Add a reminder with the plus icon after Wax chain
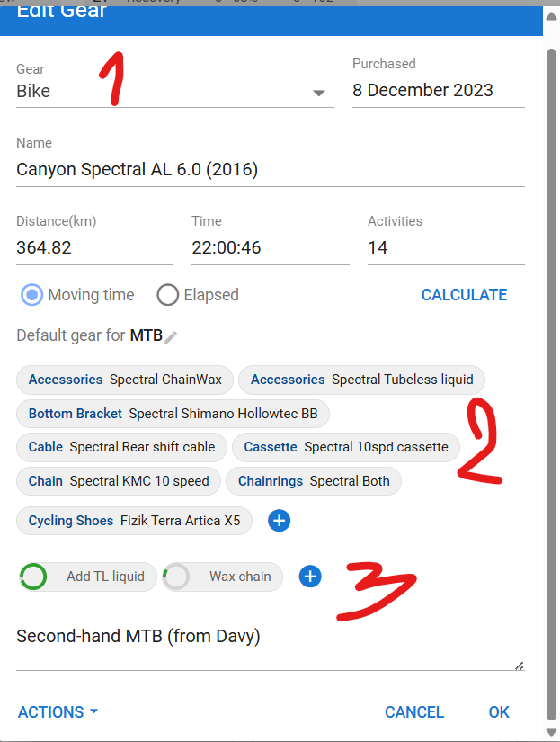560x742 pixels. coord(310,577)
